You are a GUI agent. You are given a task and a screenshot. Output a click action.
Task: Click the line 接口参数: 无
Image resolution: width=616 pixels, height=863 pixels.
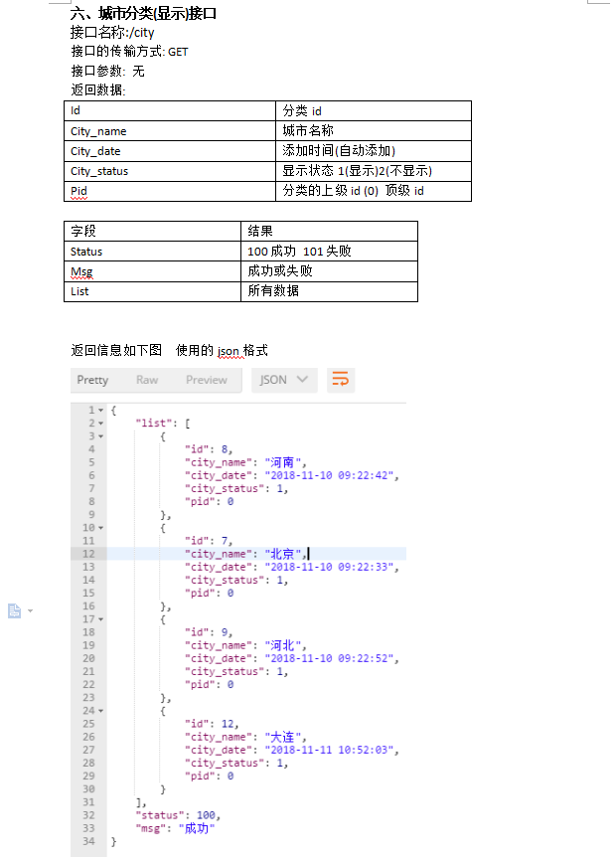107,71
